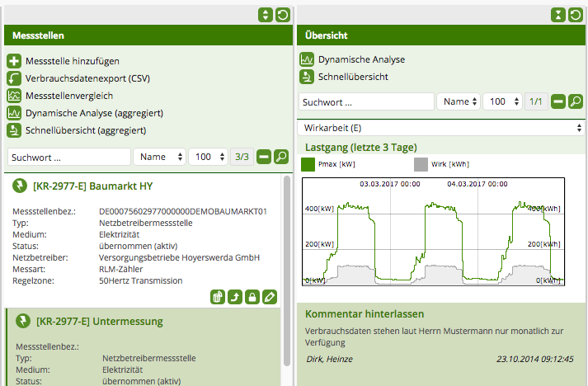Click the plus icon for Messstelle hinzufügen
Viewport: 588px width, 386px height.
(x=14, y=61)
